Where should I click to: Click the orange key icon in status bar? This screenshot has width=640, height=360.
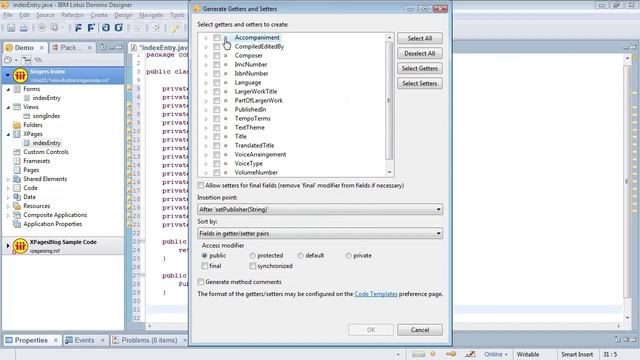click(451, 354)
